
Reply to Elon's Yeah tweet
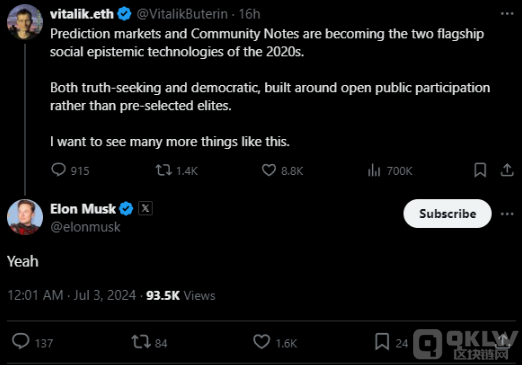point(21,341)
